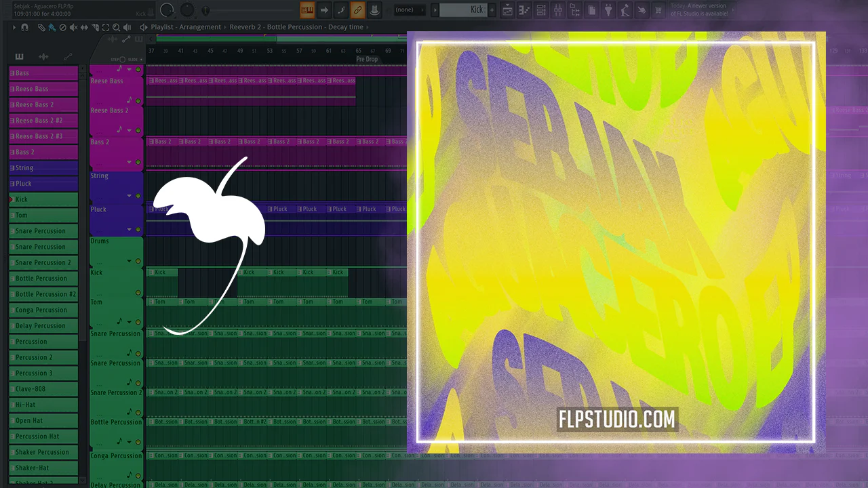Select the Draw pencil tool
The width and height of the screenshot is (868, 488).
[41, 27]
